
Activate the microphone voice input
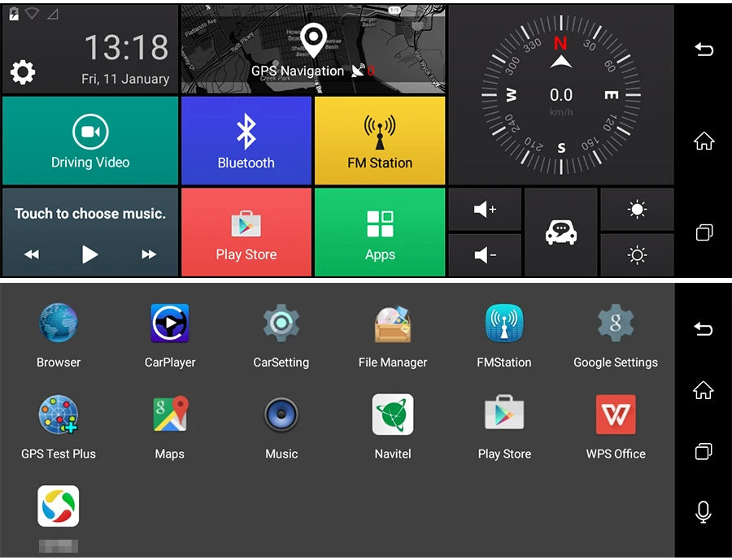[x=703, y=512]
